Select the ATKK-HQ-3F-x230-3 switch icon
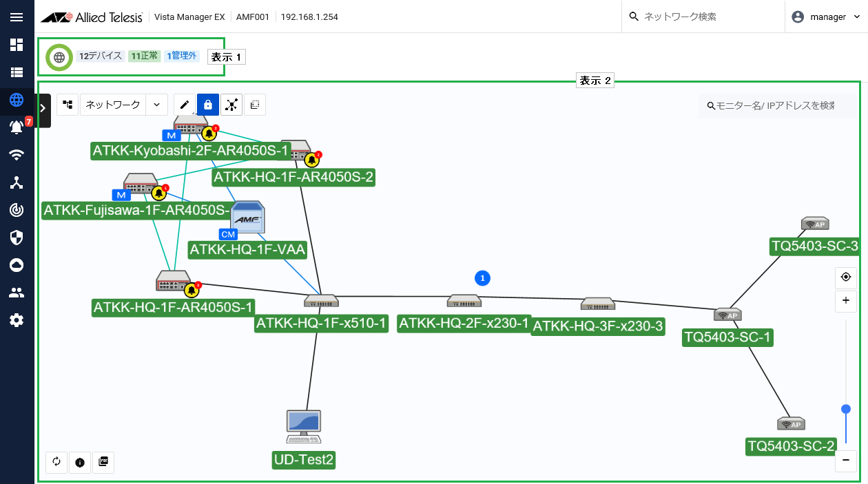This screenshot has height=484, width=868. [x=598, y=304]
